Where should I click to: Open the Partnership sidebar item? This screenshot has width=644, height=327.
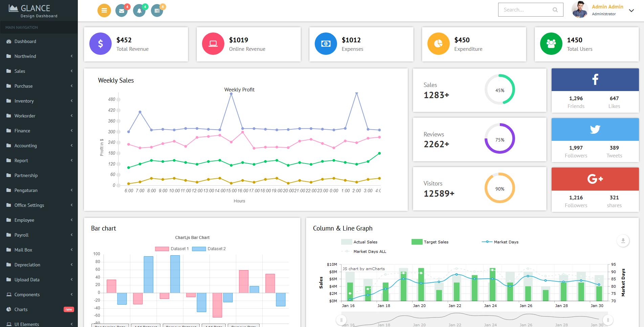26,175
